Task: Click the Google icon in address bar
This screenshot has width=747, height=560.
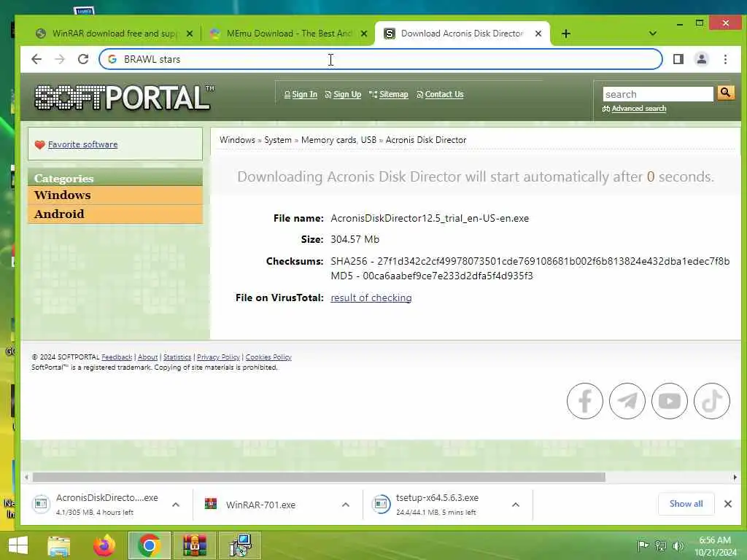Action: click(112, 59)
